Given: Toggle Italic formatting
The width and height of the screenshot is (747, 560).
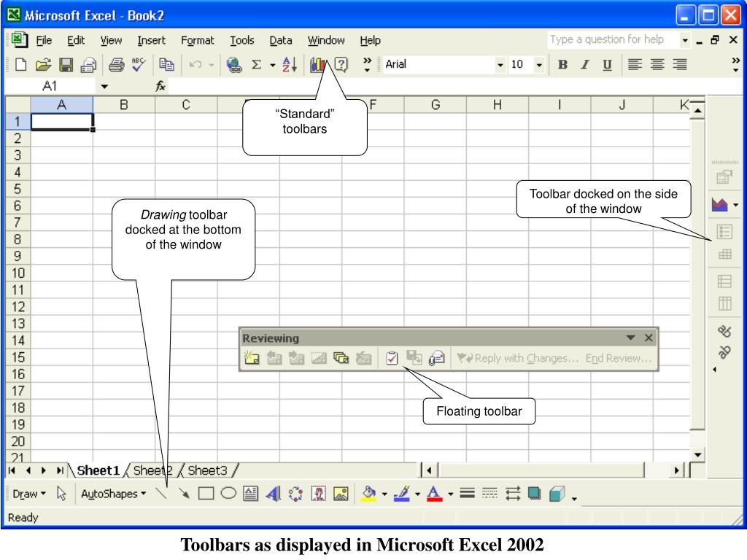Looking at the screenshot, I should click(x=585, y=64).
